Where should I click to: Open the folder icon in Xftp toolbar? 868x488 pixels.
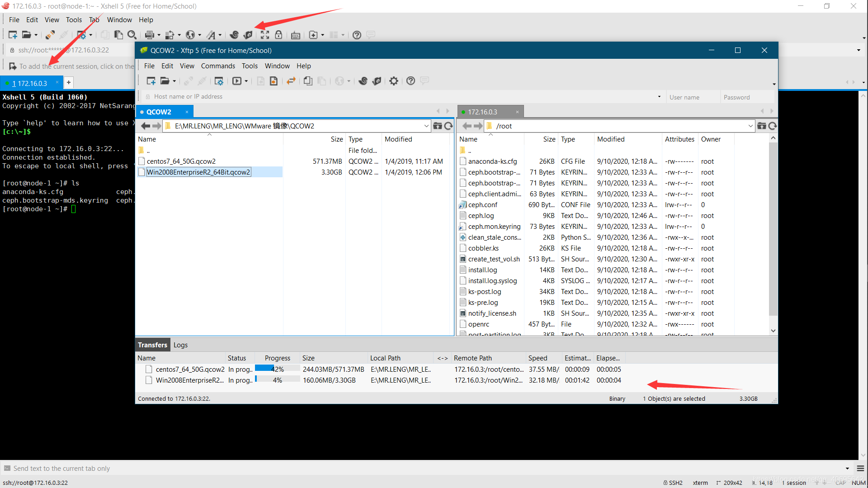165,81
